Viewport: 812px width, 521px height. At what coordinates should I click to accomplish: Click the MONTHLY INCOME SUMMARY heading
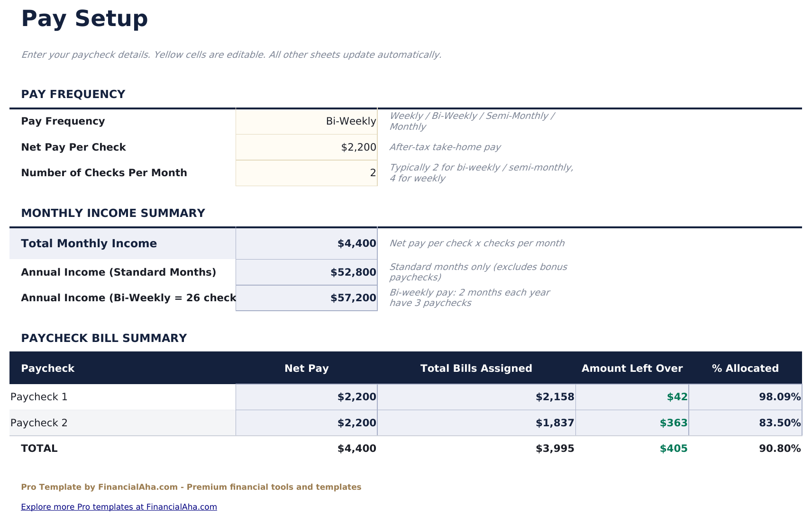point(113,213)
